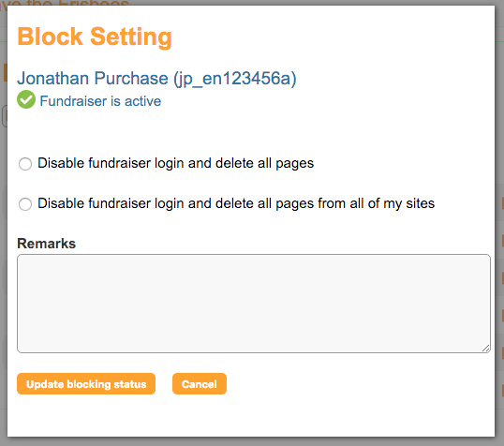The image size is (504, 446).
Task: Click the green checkmark active status icon
Action: coord(26,99)
